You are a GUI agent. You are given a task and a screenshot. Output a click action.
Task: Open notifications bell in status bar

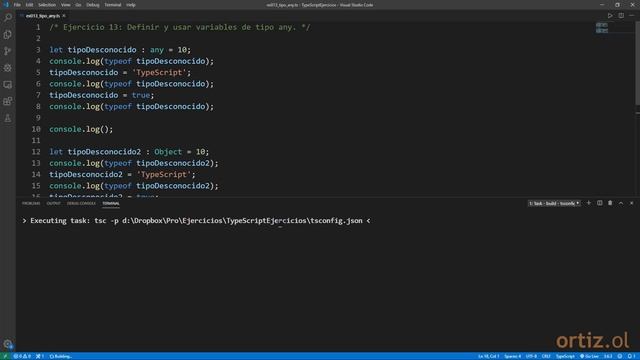pos(632,356)
